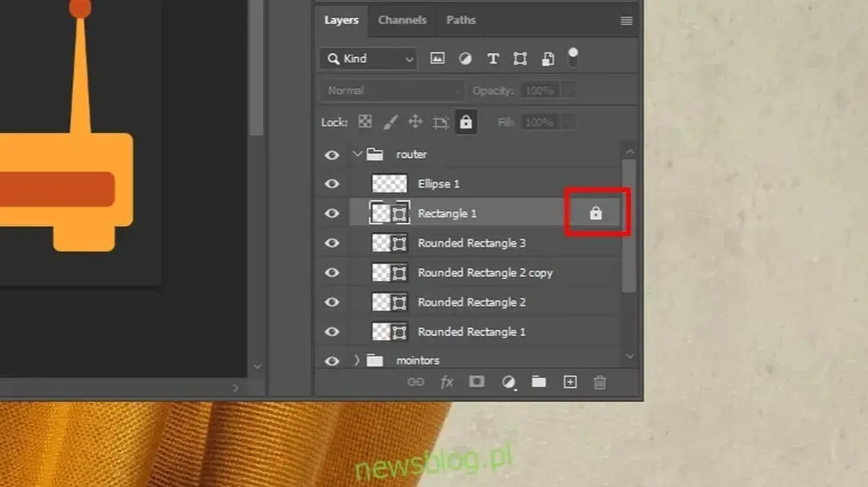Click canvas horizontal scroll right arrow
The width and height of the screenshot is (868, 487).
click(235, 389)
